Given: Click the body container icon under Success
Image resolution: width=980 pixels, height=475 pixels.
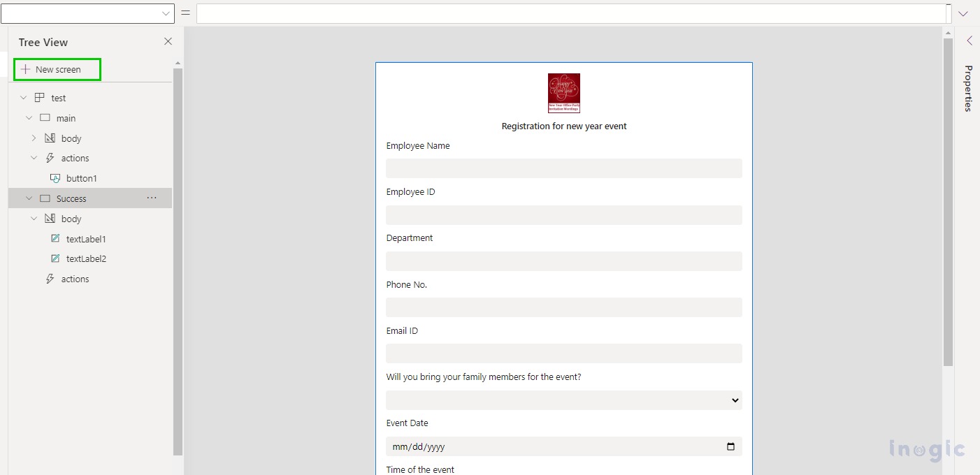Looking at the screenshot, I should pyautogui.click(x=50, y=219).
